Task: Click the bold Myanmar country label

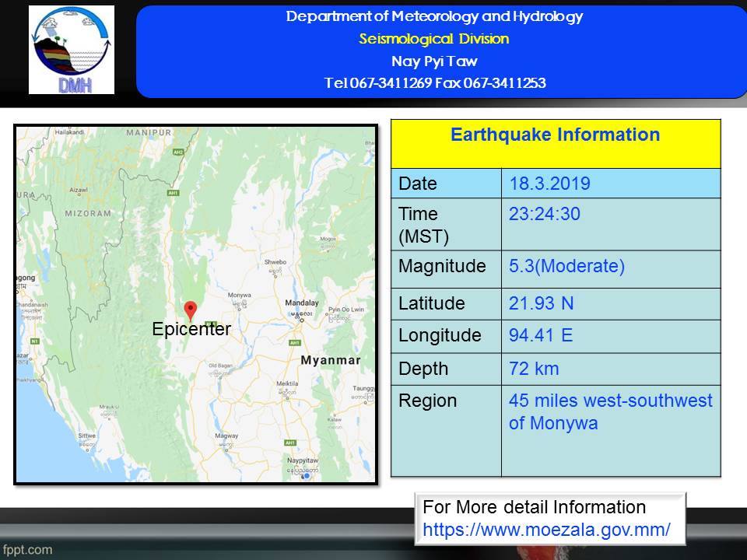Action: tap(330, 361)
